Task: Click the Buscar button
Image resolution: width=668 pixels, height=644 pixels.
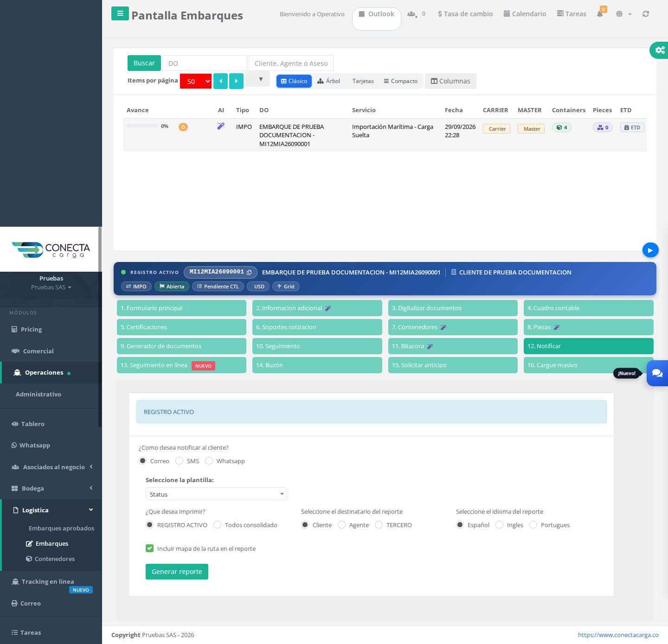Action: pyautogui.click(x=144, y=63)
